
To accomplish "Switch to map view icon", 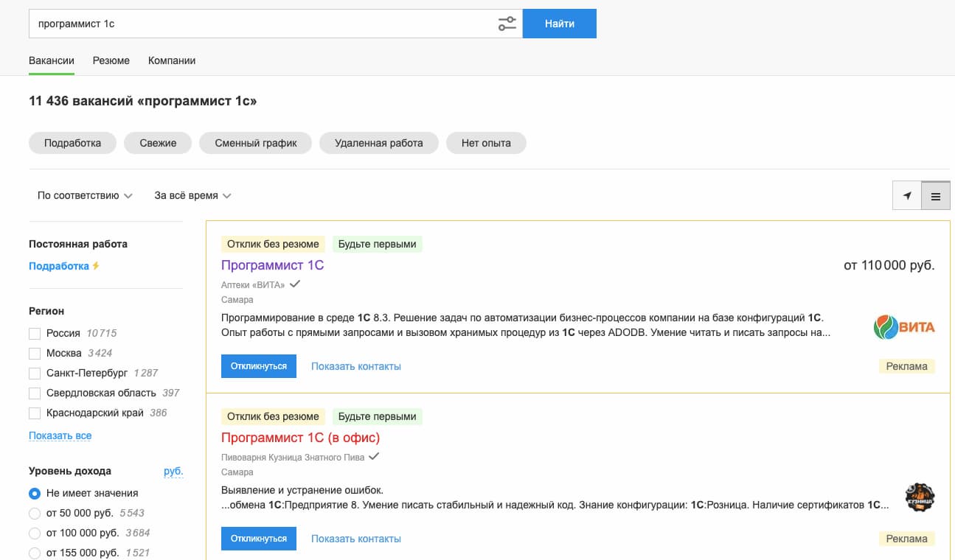I will pos(907,196).
